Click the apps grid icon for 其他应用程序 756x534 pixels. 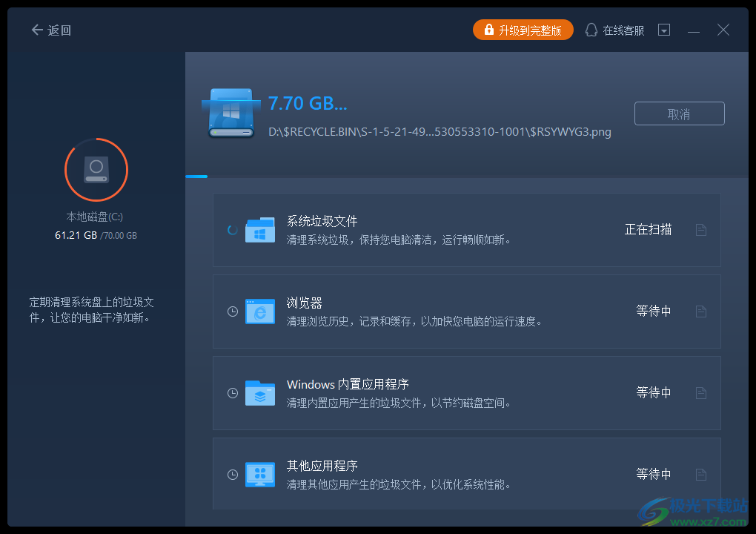pos(259,474)
